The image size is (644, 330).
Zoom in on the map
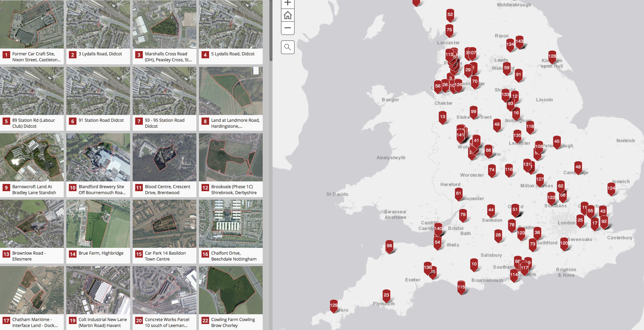[288, 3]
